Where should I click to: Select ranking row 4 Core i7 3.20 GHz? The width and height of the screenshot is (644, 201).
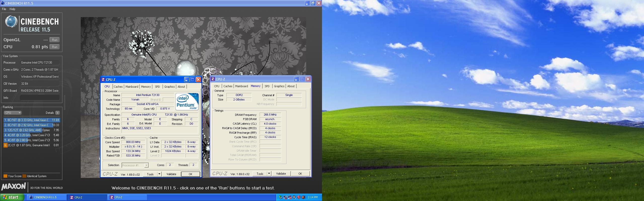(32, 135)
